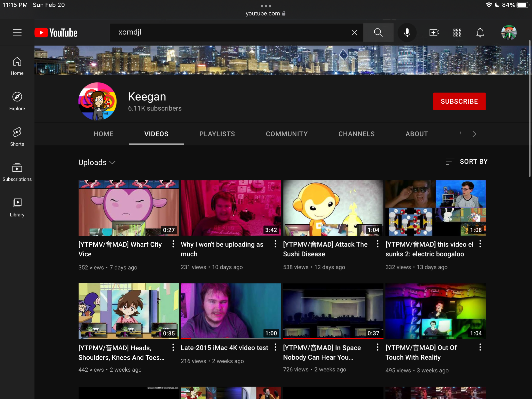Play the In Space Nobody Can Hear thumbnail
The image size is (532, 399).
[x=333, y=311]
